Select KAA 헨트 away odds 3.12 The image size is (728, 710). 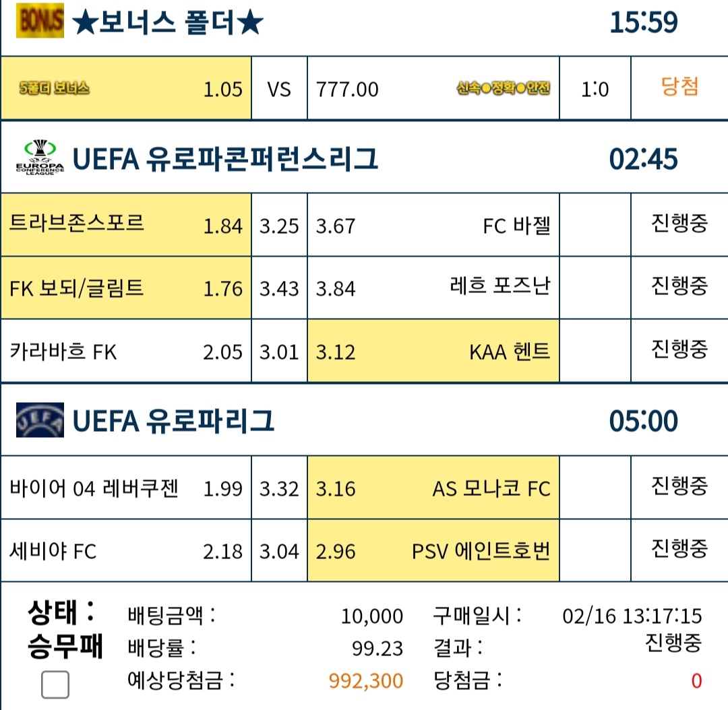coord(433,351)
